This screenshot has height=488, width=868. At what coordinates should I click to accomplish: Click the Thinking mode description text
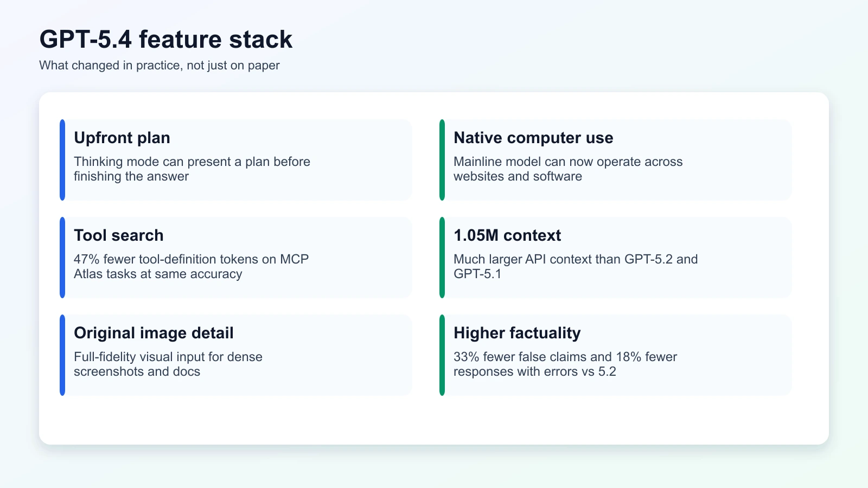[192, 169]
